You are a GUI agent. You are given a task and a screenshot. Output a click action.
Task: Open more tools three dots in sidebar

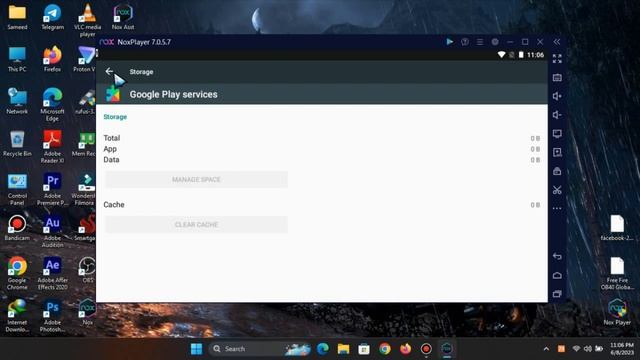557,209
